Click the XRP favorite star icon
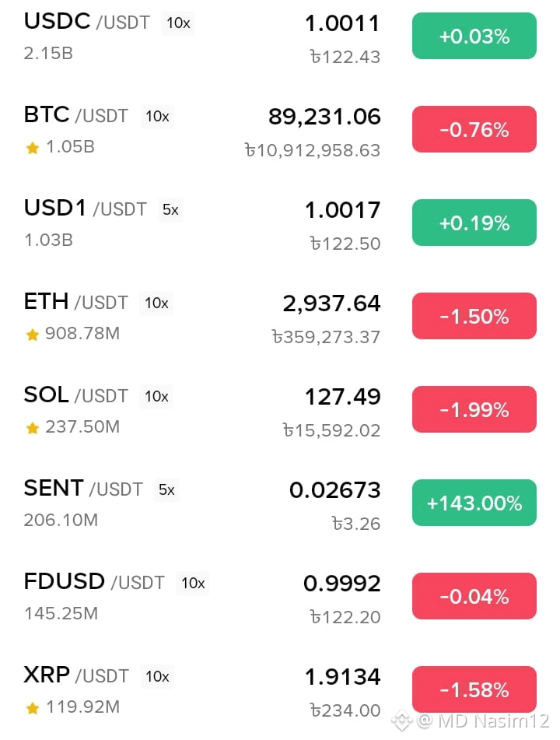Viewport: 560px width, 740px height. tap(33, 708)
